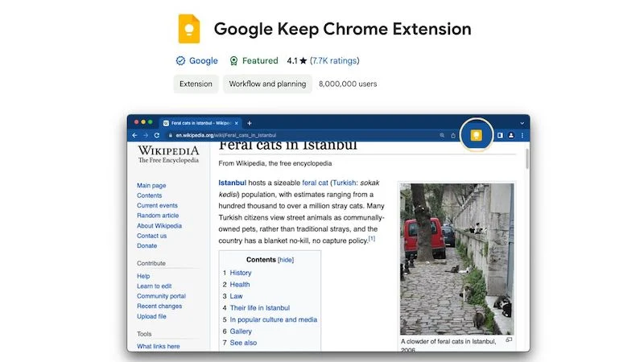Click the highlighted Google Keep extension toolbar icon

pyautogui.click(x=476, y=135)
